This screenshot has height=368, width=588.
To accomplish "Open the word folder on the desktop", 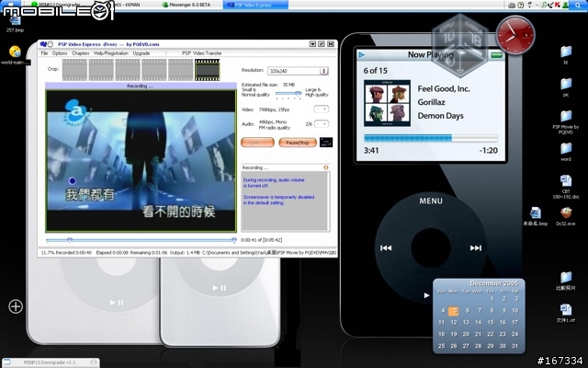I will click(x=566, y=151).
